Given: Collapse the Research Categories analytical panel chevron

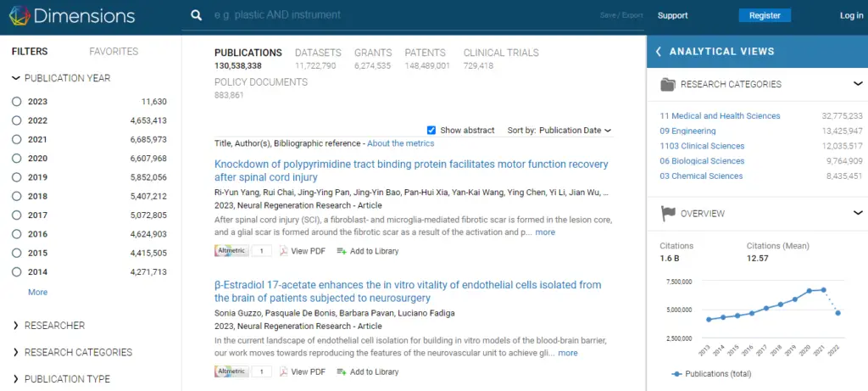Looking at the screenshot, I should point(858,84).
